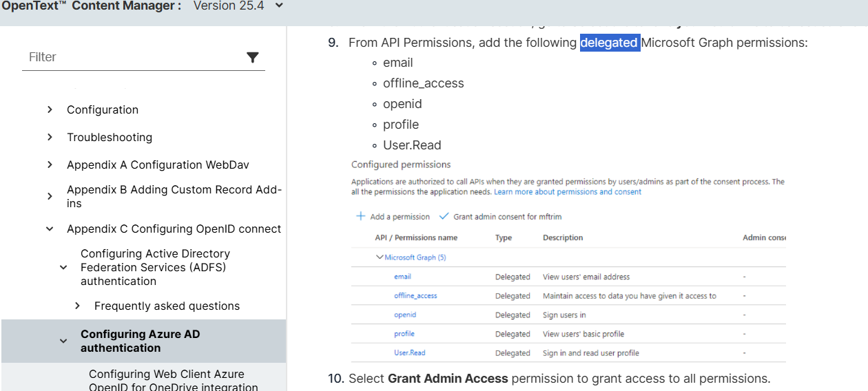This screenshot has height=391, width=868.
Task: Select Configuring Azure AD authentication item
Action: (140, 341)
